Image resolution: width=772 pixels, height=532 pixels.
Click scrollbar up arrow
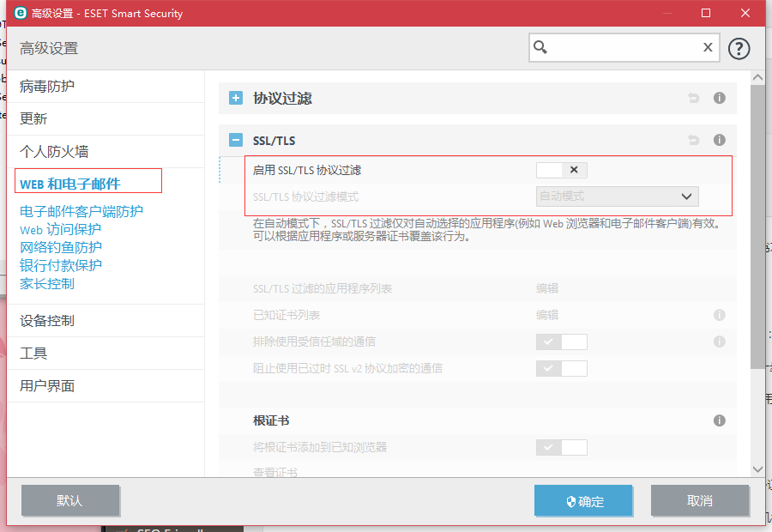coord(757,77)
